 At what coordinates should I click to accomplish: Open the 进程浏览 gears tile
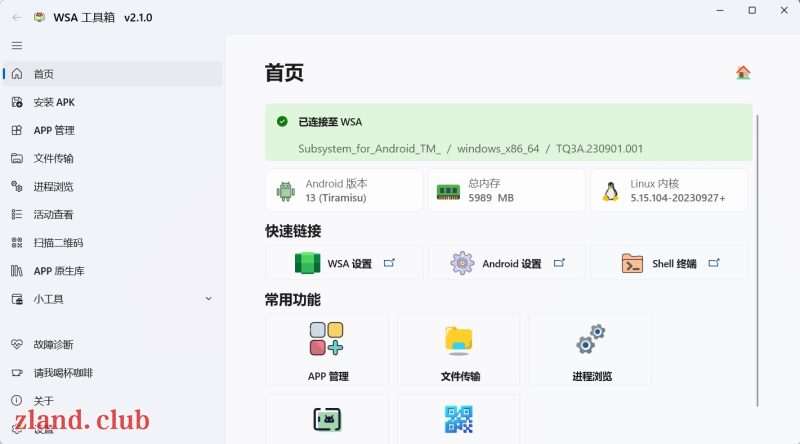[590, 351]
